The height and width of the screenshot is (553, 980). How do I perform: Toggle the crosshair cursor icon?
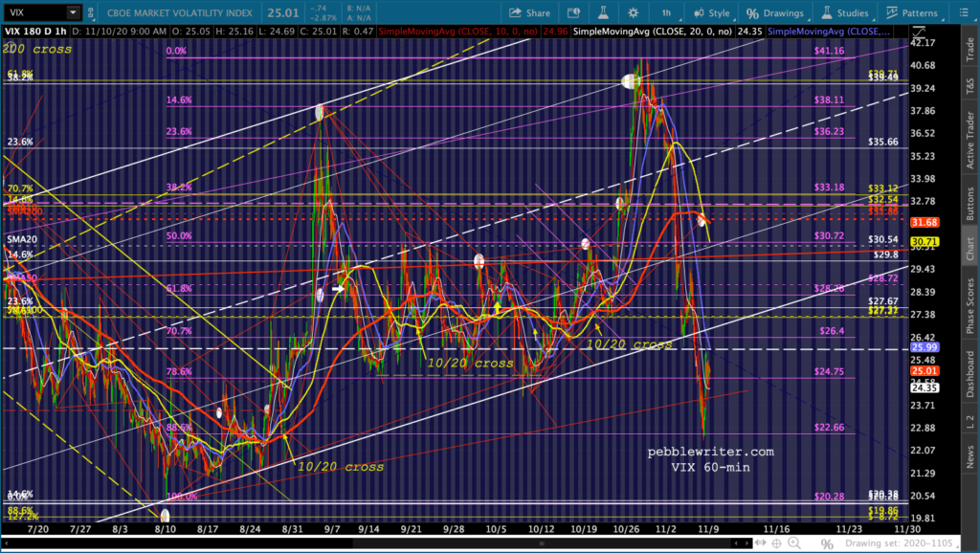[x=777, y=543]
